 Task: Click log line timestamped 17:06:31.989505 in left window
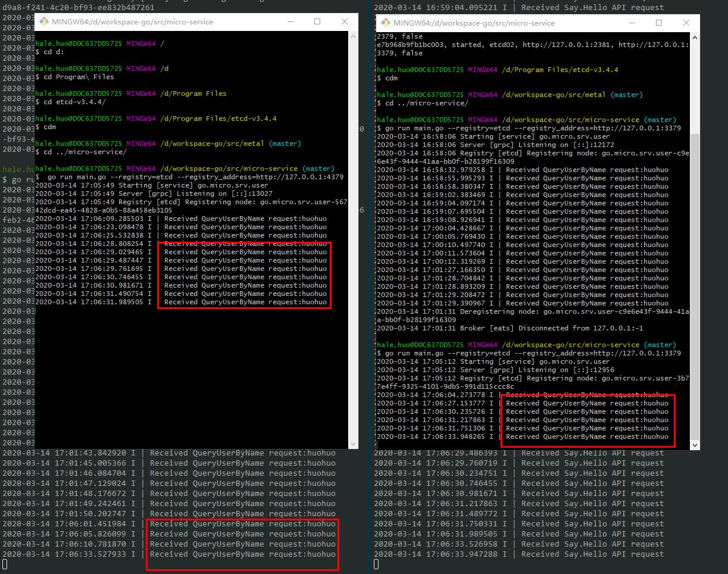(x=181, y=302)
